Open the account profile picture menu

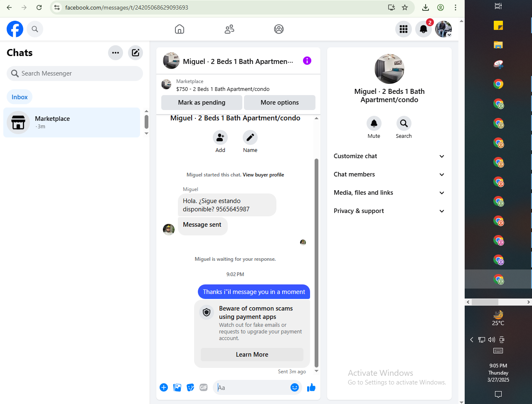point(443,29)
